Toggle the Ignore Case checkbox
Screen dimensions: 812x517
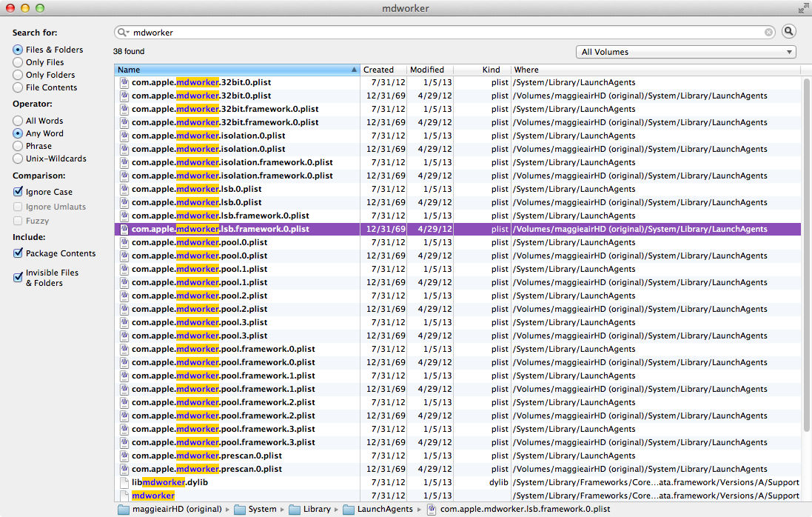tap(18, 192)
